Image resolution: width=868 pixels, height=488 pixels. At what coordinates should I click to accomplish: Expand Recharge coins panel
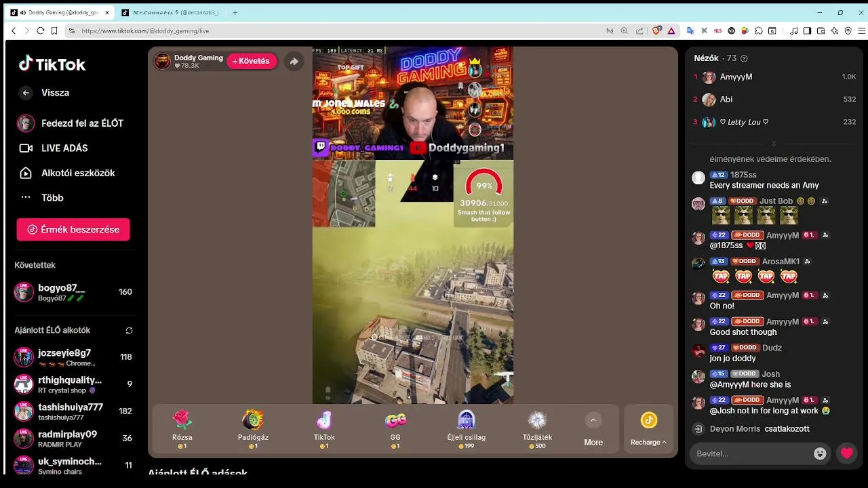click(648, 430)
